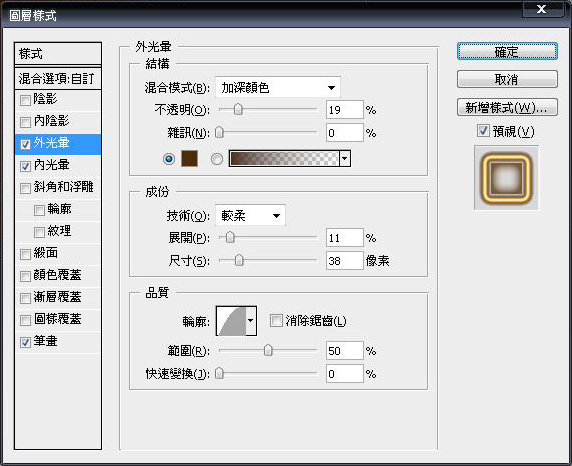Screen dimensions: 572x466
Task: Enable the 顏色覆蓋 color overlay checkbox
Action: tap(25, 277)
